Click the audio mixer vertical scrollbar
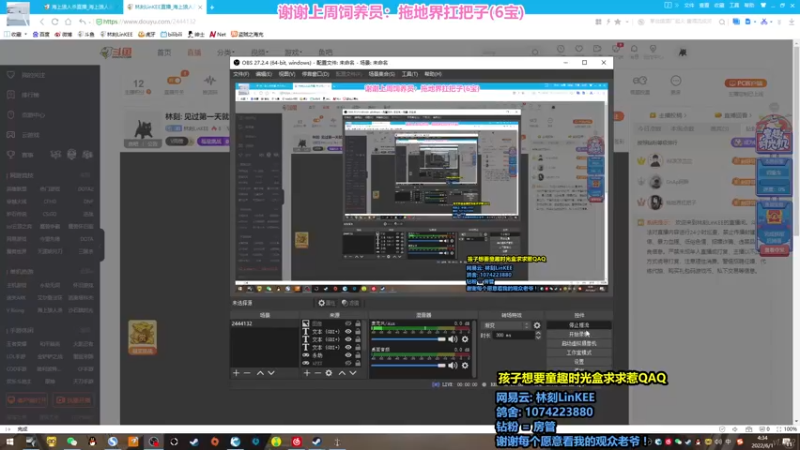This screenshot has height=450, width=800. 474,349
